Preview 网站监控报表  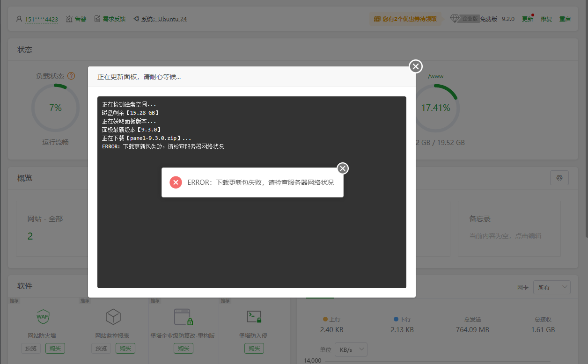[101, 348]
